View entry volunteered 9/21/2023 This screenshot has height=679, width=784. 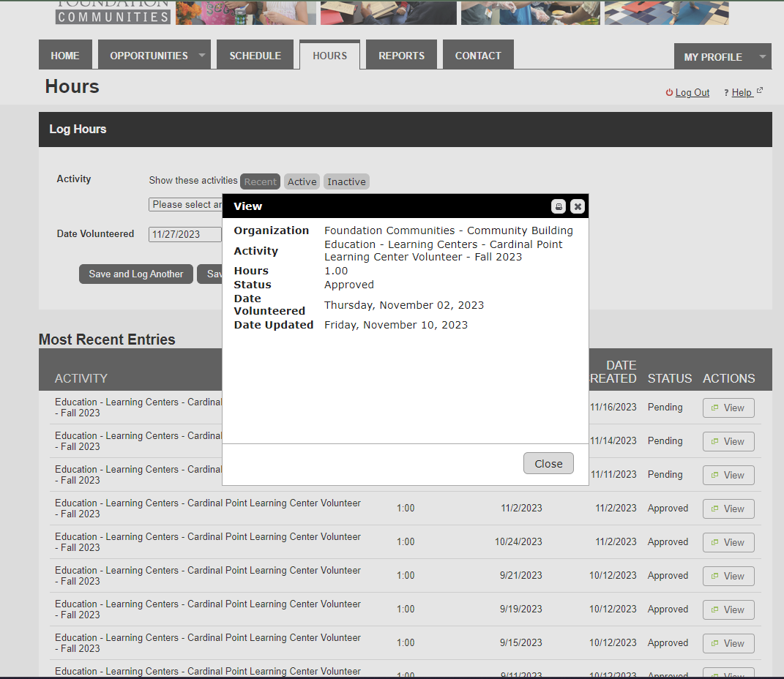coord(728,576)
